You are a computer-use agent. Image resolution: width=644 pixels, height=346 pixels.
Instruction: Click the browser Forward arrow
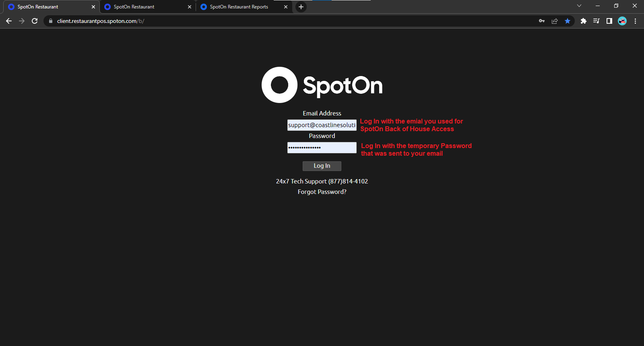[22, 21]
